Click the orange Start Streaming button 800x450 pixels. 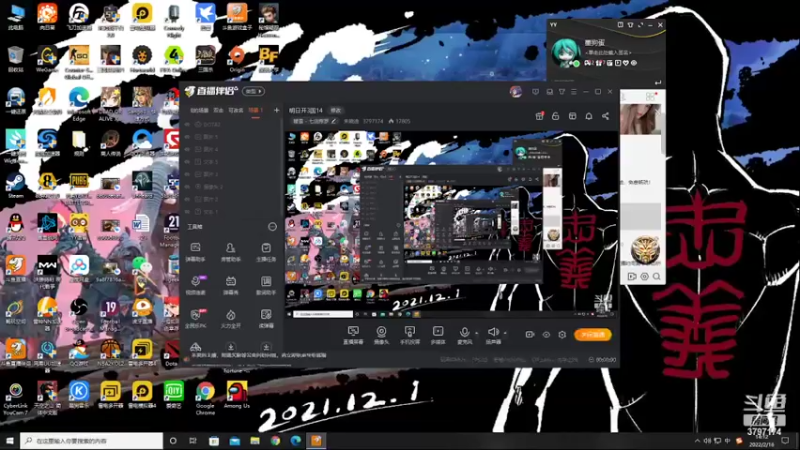[x=592, y=335]
